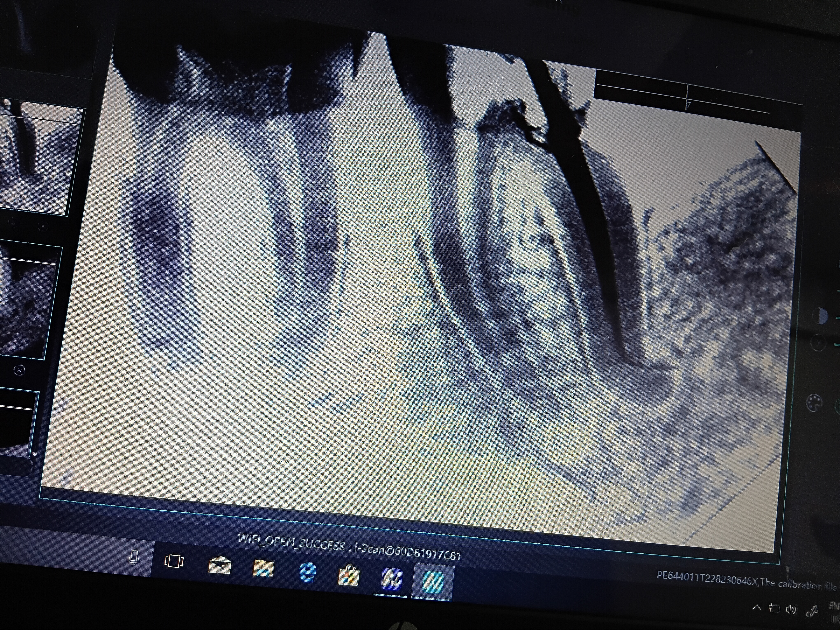This screenshot has width=840, height=630.
Task: Open the volume speaker control
Action: tap(791, 610)
